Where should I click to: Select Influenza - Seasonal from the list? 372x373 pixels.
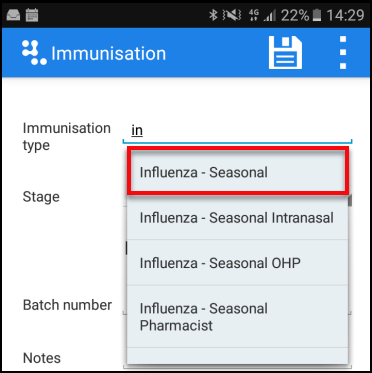point(238,172)
